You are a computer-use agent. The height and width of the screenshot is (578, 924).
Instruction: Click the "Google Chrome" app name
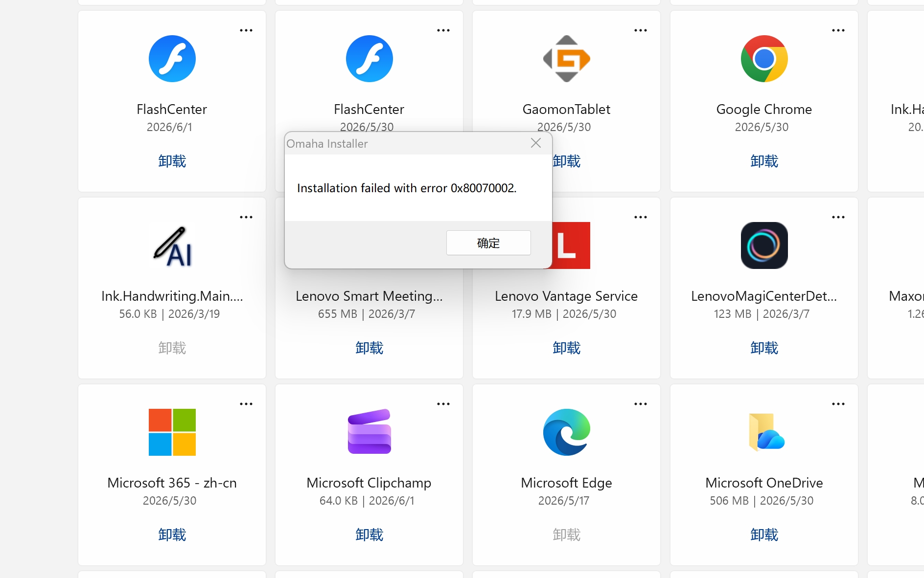764,110
